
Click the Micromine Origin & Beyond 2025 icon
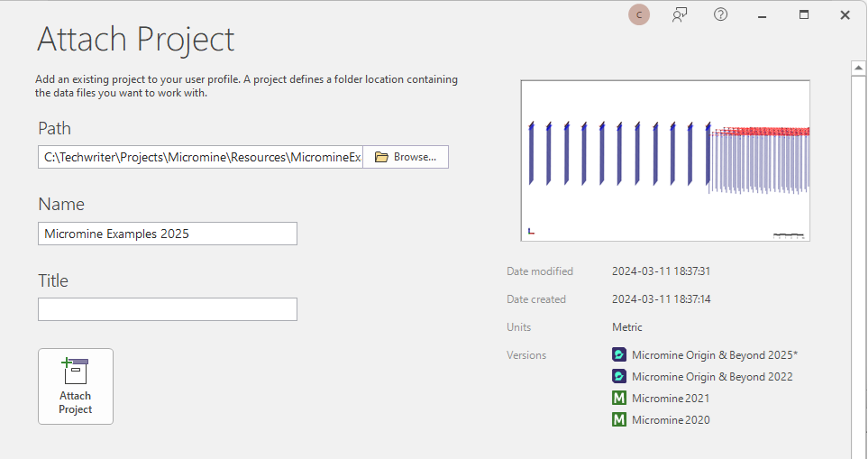(619, 354)
